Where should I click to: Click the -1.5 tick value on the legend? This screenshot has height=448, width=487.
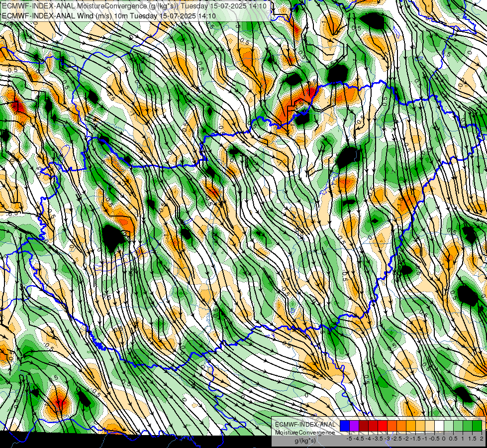415,439
